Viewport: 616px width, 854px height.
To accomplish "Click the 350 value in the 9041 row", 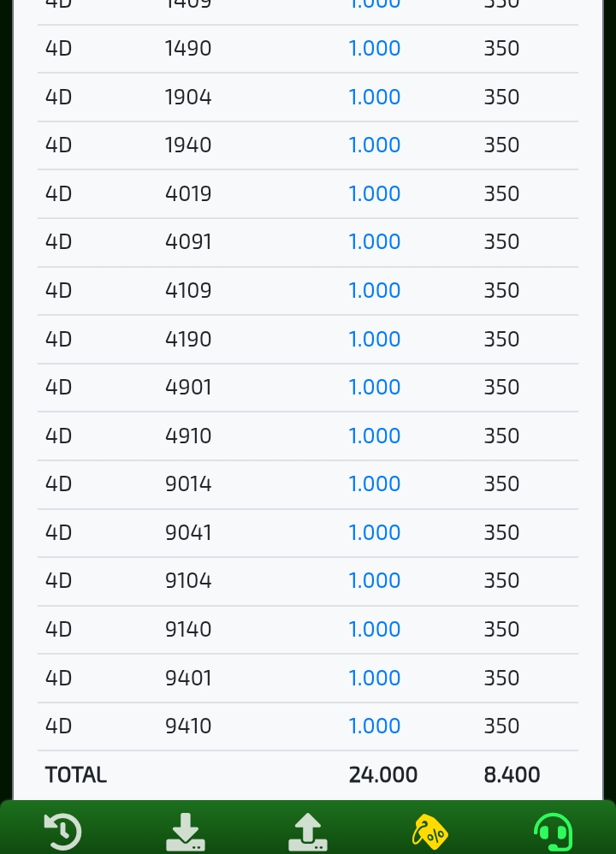I will tap(501, 533).
